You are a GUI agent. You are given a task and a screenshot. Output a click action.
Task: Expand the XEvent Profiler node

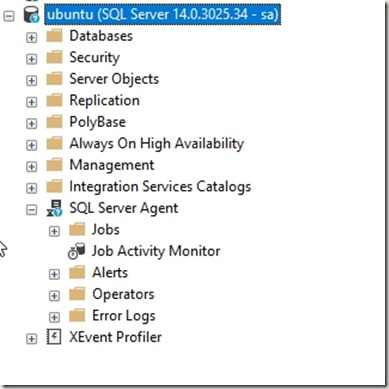(x=31, y=339)
